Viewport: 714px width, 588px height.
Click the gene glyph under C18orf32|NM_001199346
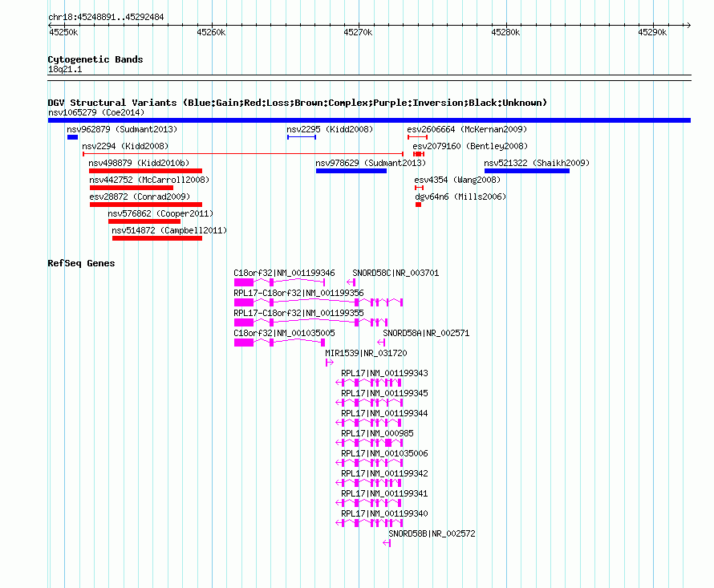(x=280, y=283)
